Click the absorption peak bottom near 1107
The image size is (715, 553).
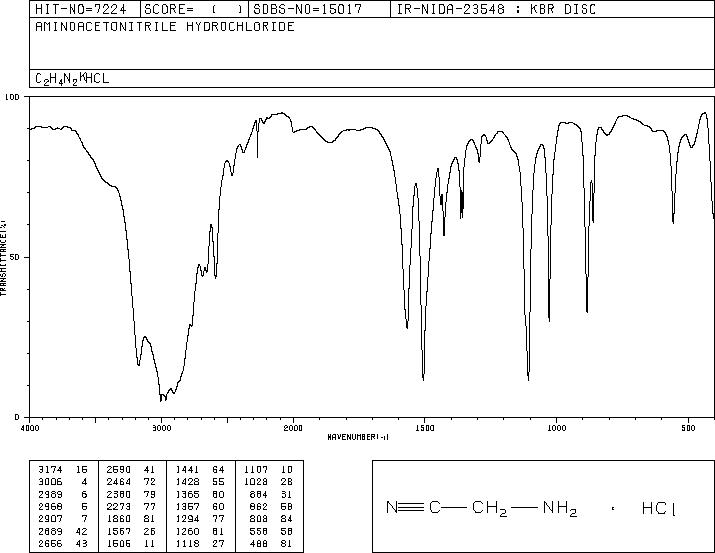528,379
